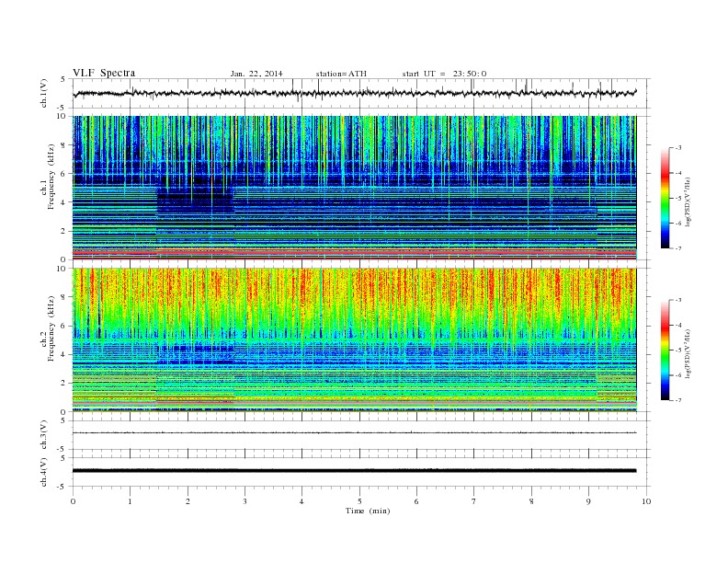The image size is (728, 563).
Task: Click time-axis tick label "5"
Action: (359, 501)
